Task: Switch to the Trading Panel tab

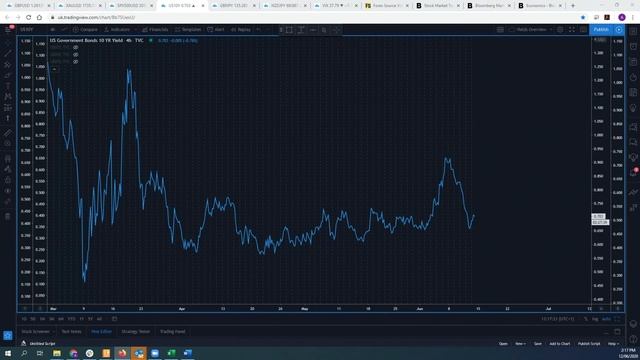Action: 173,331
